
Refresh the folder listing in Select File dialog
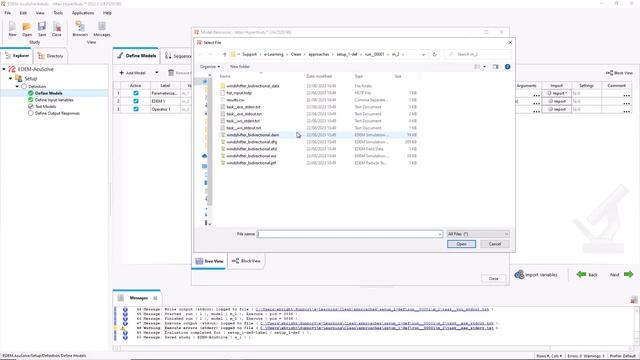[434, 54]
